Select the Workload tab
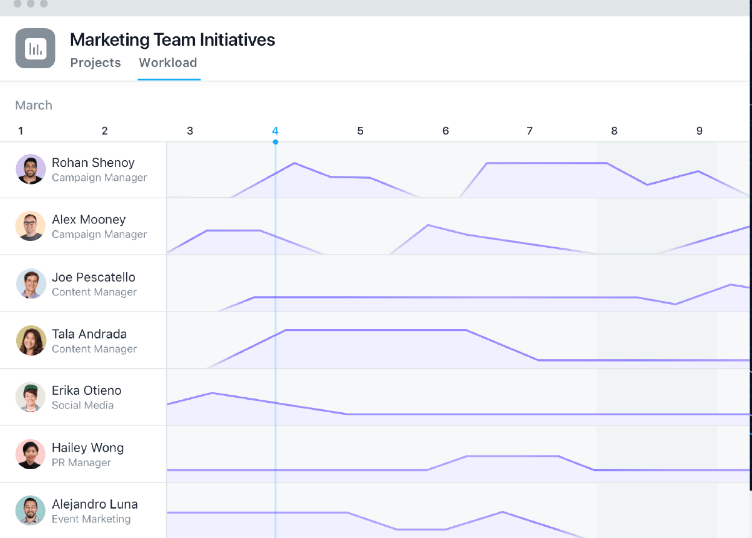The width and height of the screenshot is (752, 538). [x=168, y=63]
